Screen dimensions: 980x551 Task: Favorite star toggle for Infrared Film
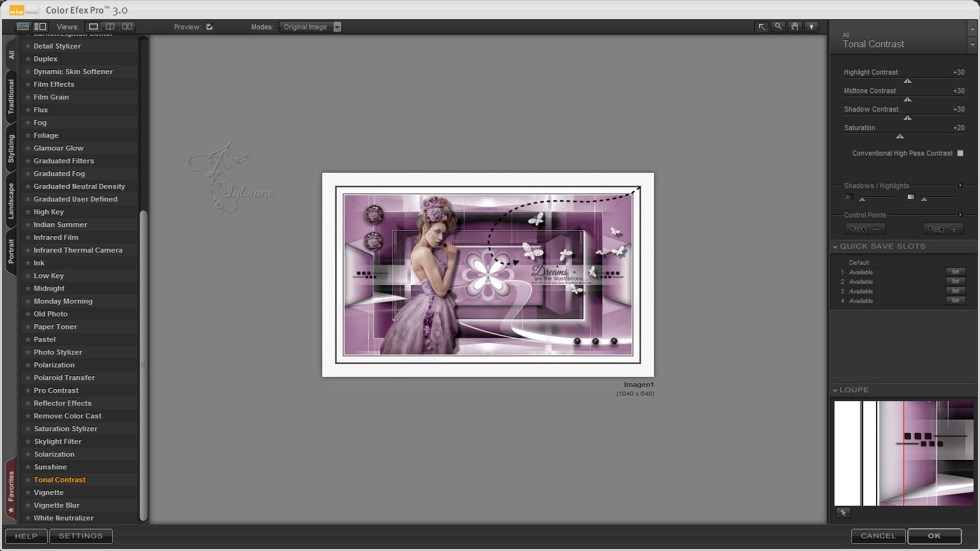[x=28, y=237]
